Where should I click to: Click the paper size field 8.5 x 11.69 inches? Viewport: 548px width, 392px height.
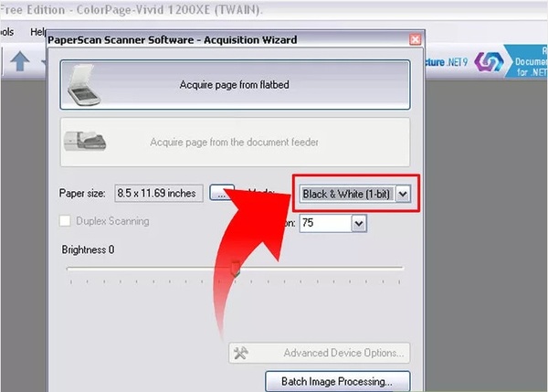point(156,193)
